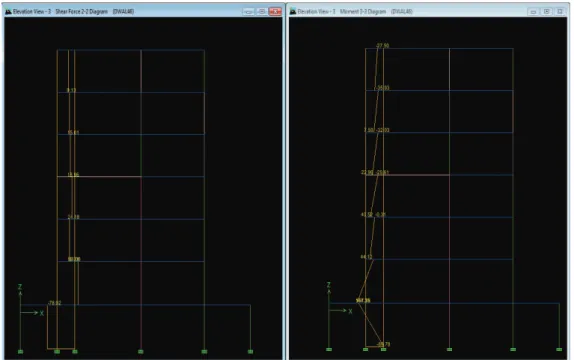Click the Moment 2-2 Diagram window icon
Viewport: 574px width, 360px height.
click(x=293, y=12)
